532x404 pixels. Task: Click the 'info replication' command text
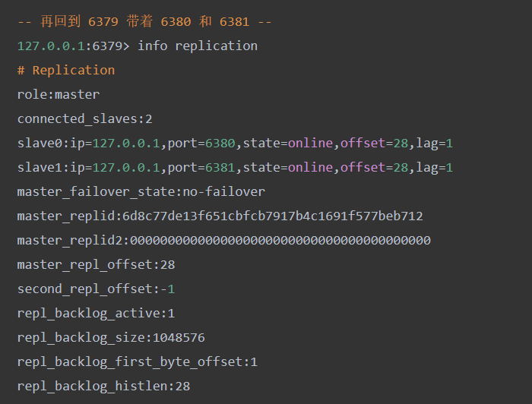tap(198, 46)
